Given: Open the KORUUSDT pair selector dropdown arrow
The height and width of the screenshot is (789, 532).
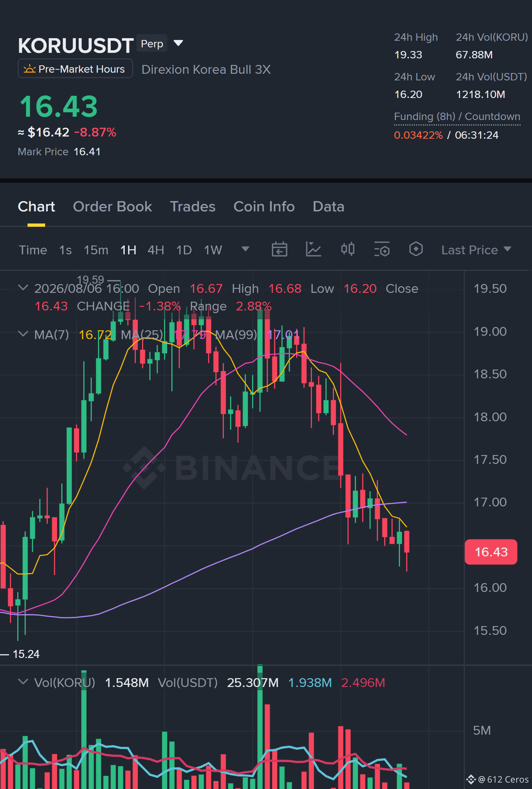Looking at the screenshot, I should (x=178, y=43).
